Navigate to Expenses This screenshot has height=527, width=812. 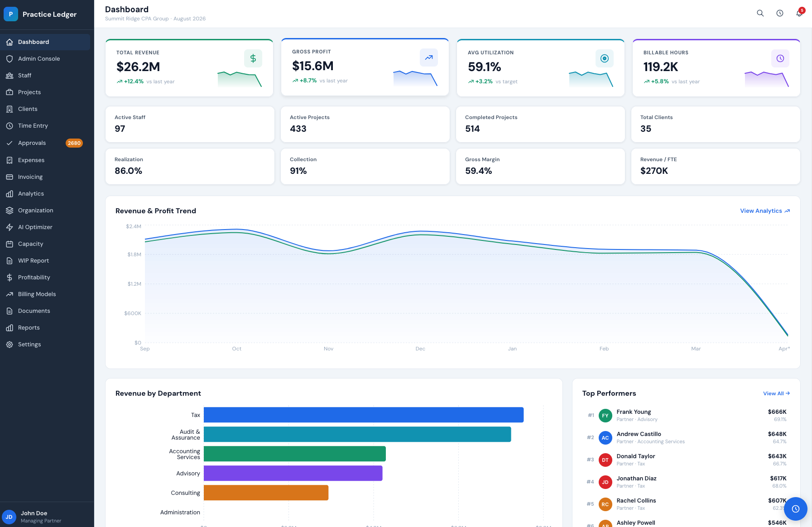pos(45,160)
